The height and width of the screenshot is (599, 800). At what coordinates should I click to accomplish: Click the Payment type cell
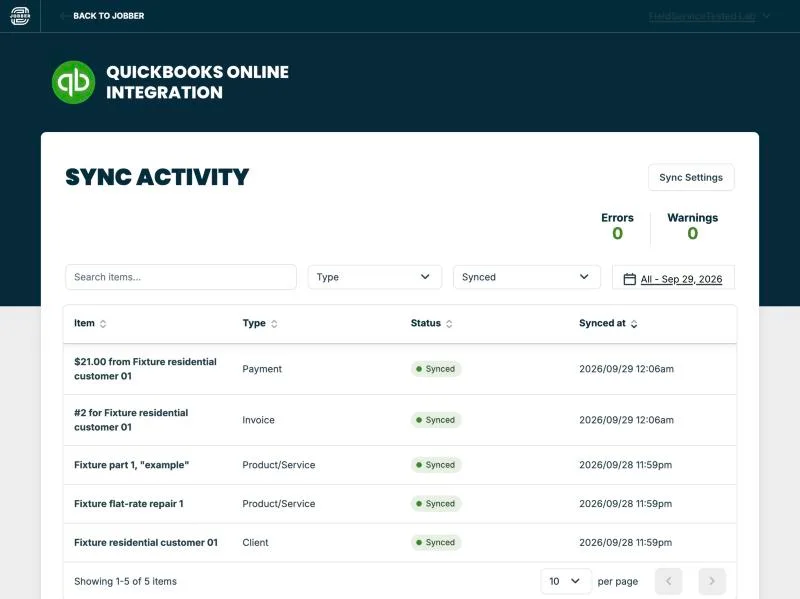tap(262, 369)
